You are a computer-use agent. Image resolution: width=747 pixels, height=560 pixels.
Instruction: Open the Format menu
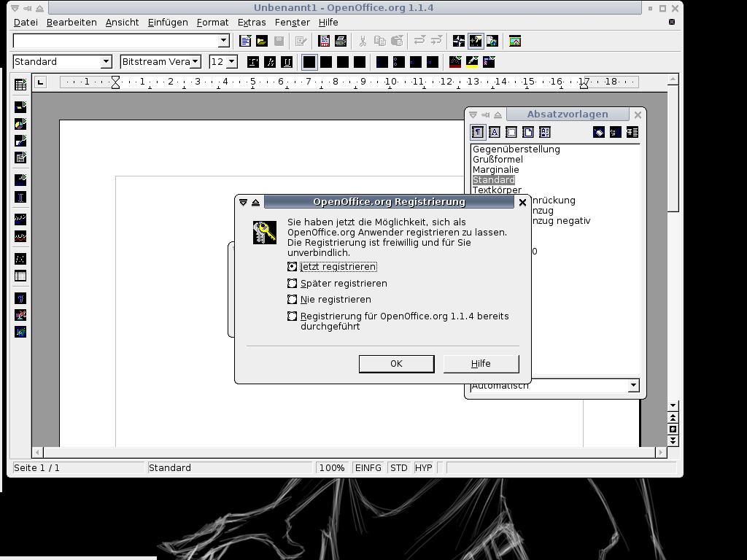(212, 23)
